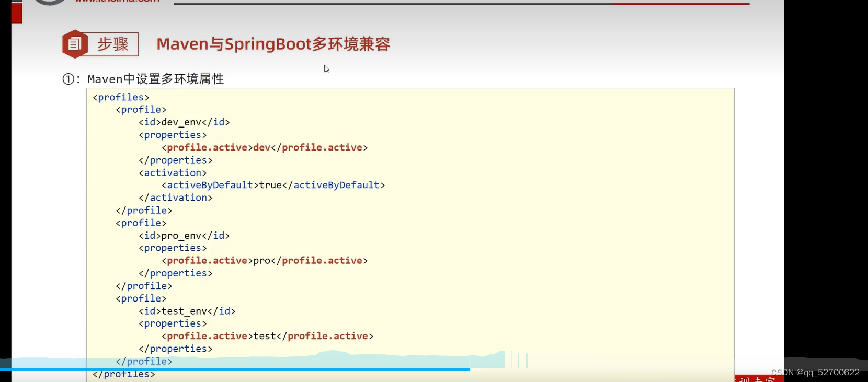868x382 pixels.
Task: Click the video progress bar's played blue portion
Action: coord(235,369)
